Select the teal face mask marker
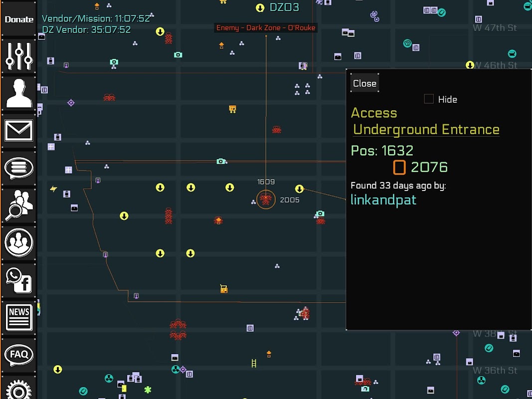Viewport: 532px width, 399px height. pyautogui.click(x=407, y=43)
